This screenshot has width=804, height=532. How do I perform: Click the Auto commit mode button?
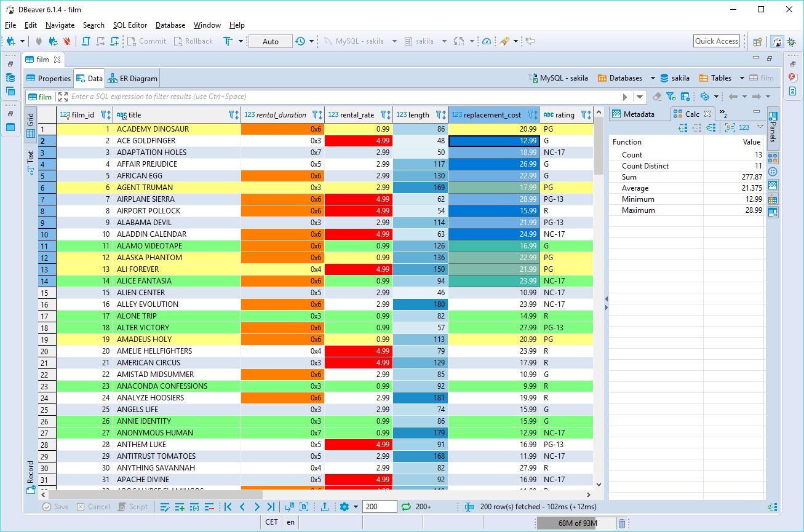click(x=270, y=41)
